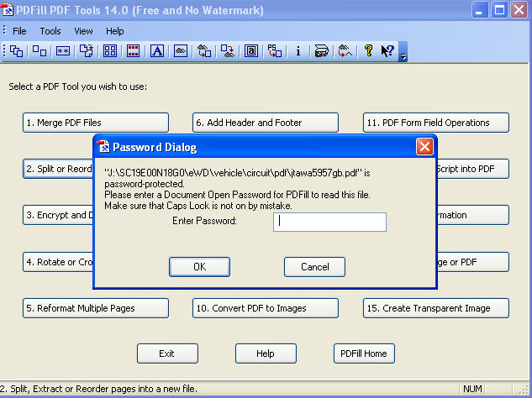Screen dimensions: 532x398
Task: Expand the toolbar options dropdown arrow
Action: [x=403, y=52]
